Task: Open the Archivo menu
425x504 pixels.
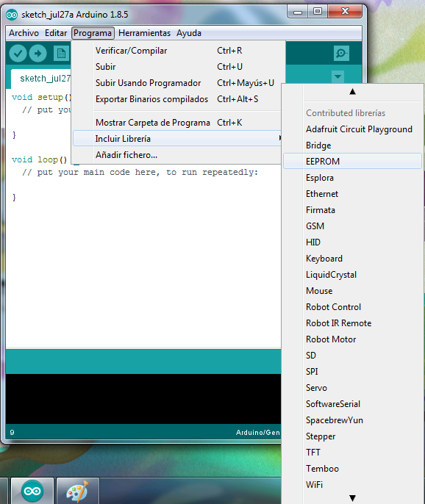Action: (24, 33)
